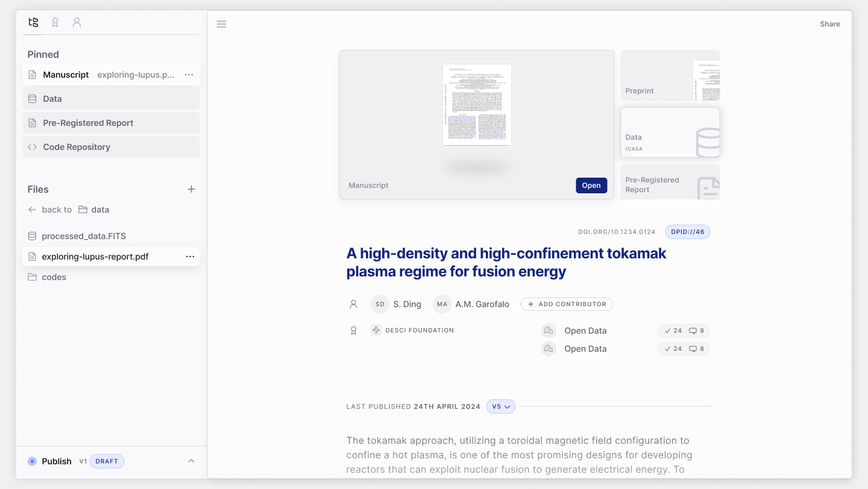Select the Preprint thumbnail card
Screen dimensions: 868x489
click(x=670, y=75)
